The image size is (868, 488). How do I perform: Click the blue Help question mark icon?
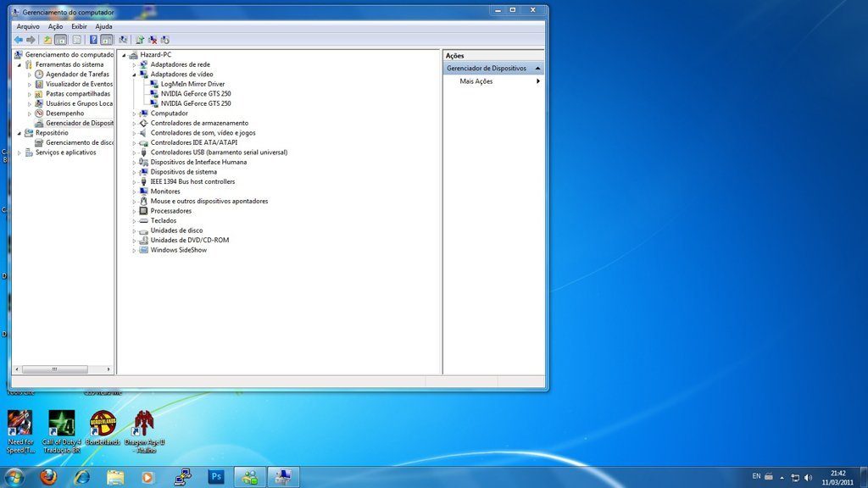[93, 40]
